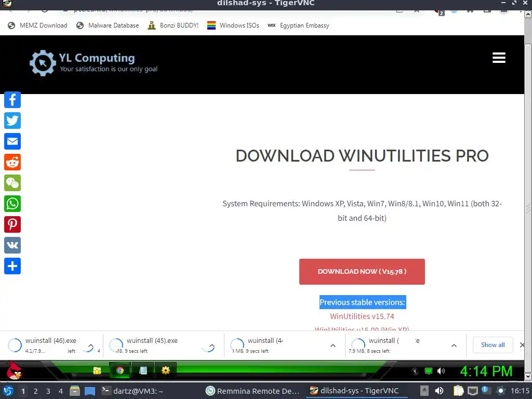
Task: Open Bonzi BUDDY! bookmark
Action: tap(173, 25)
